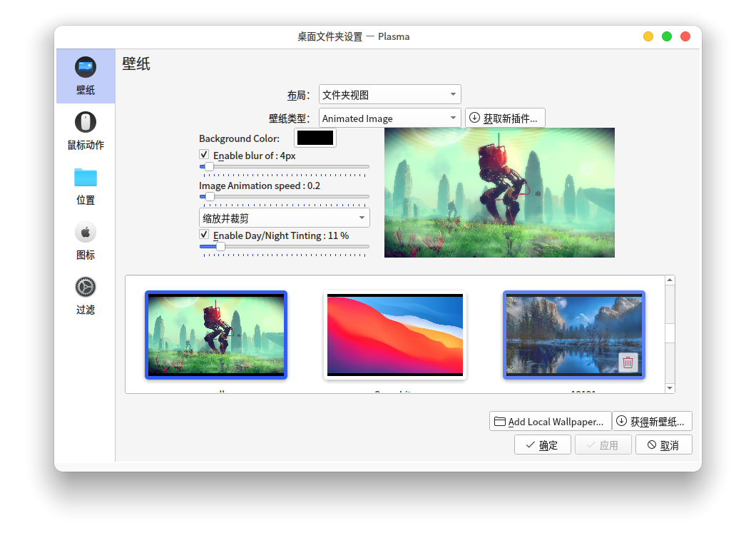
Task: Switch to the 位置 location section
Action: (86, 186)
